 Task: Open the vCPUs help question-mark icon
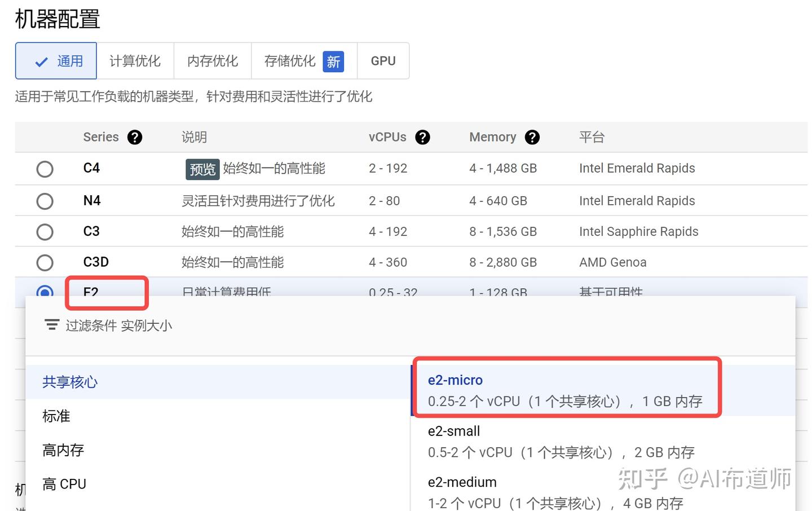click(422, 137)
